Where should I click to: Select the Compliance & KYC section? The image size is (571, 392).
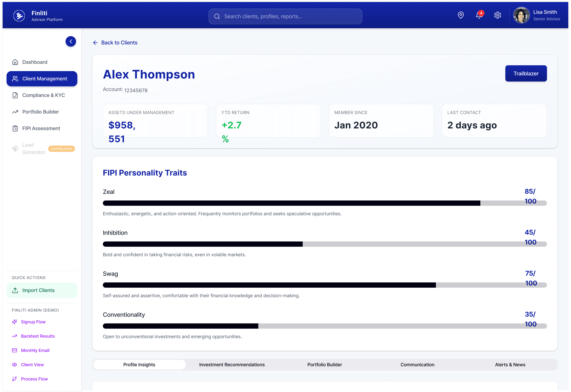[x=43, y=95]
